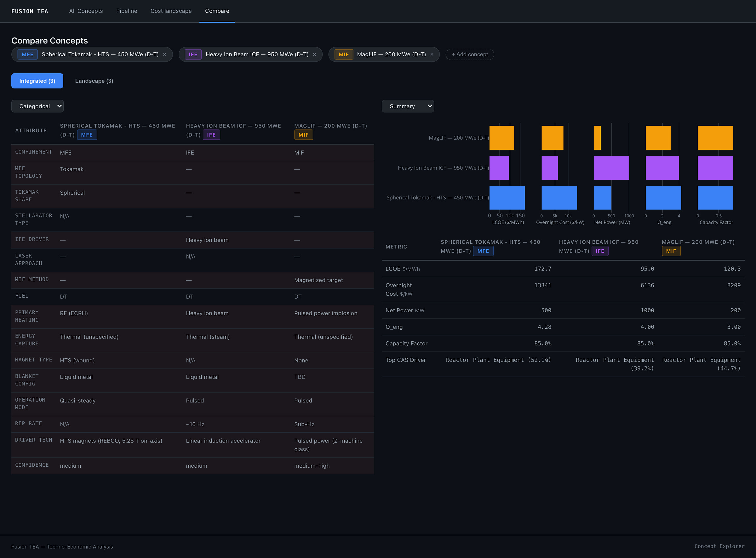Open the Cost landscape tab
Screen dimensions: 756x558
tap(171, 11)
